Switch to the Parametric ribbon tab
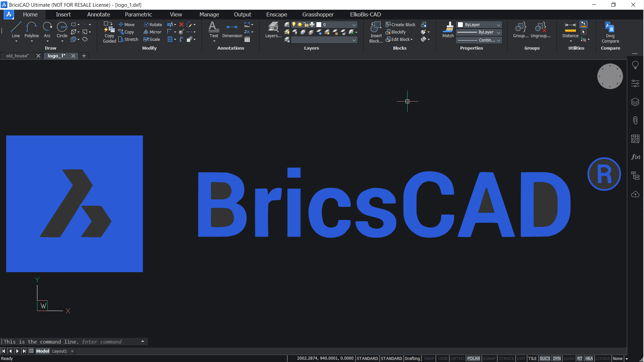This screenshot has width=644, height=362. click(x=138, y=14)
